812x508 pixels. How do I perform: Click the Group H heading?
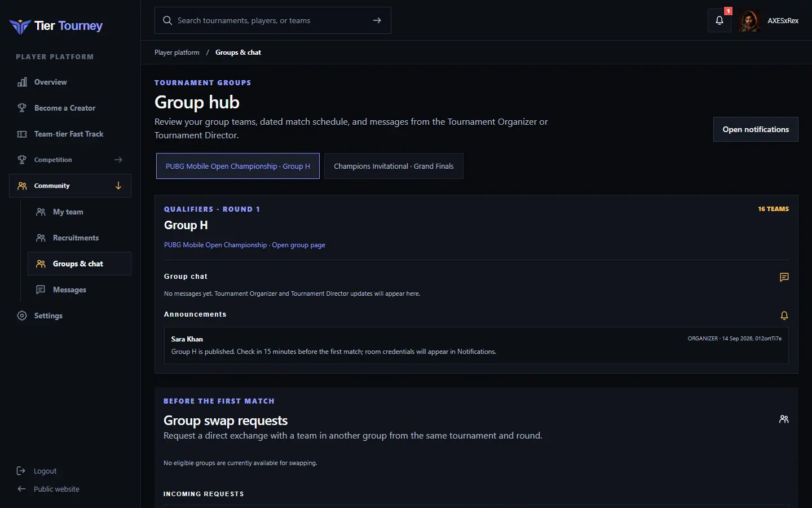pos(186,225)
